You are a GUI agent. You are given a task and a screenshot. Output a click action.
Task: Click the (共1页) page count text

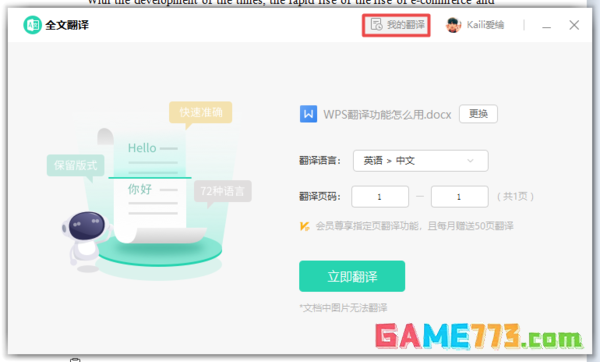(x=515, y=197)
